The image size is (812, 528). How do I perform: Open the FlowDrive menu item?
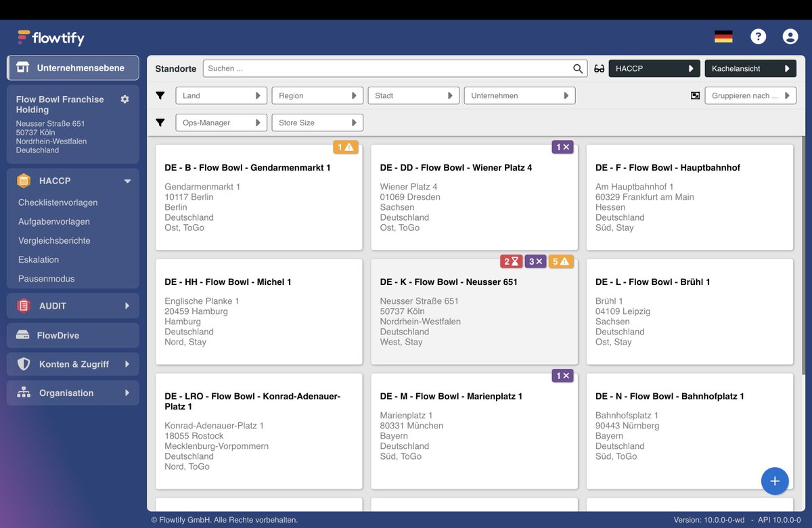(73, 335)
